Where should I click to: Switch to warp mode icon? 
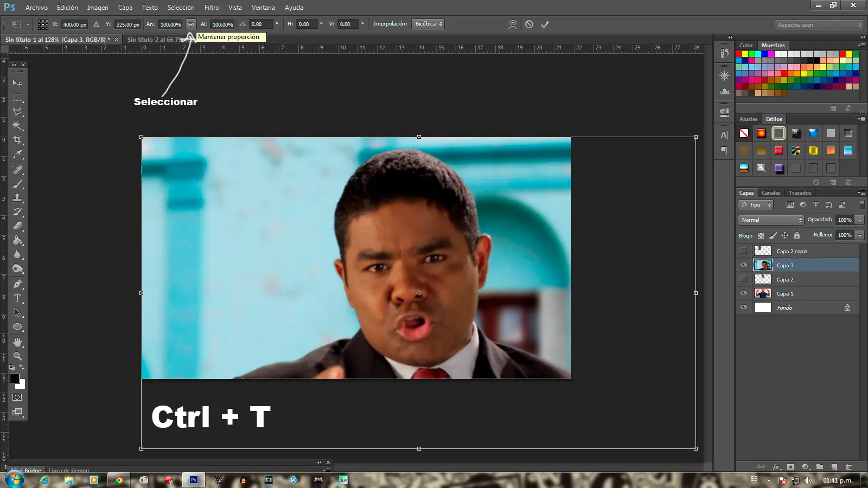(512, 24)
